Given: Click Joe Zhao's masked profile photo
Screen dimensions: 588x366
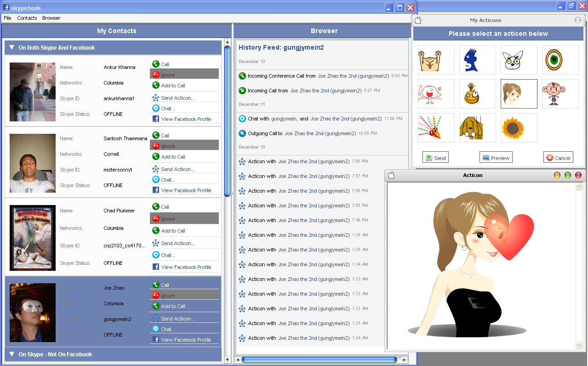Looking at the screenshot, I should (x=33, y=313).
